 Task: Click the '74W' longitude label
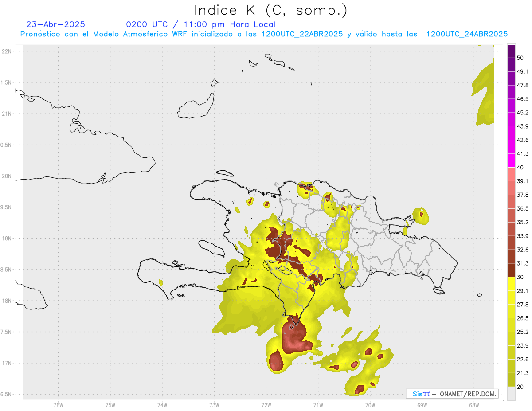coord(162,405)
